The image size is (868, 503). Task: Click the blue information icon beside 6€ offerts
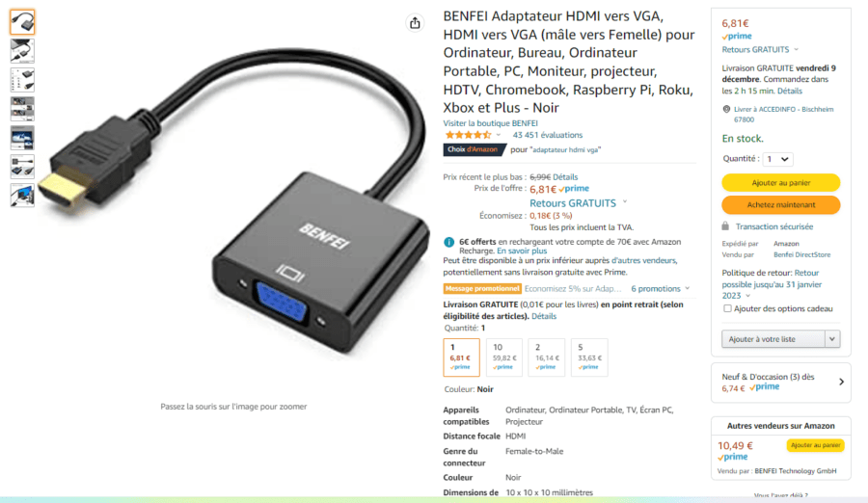[448, 242]
